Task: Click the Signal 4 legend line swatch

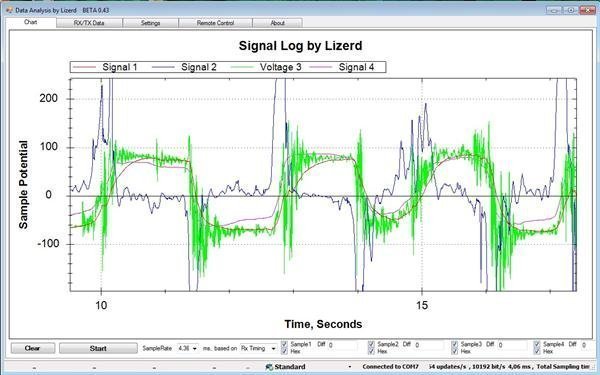Action: tap(321, 67)
